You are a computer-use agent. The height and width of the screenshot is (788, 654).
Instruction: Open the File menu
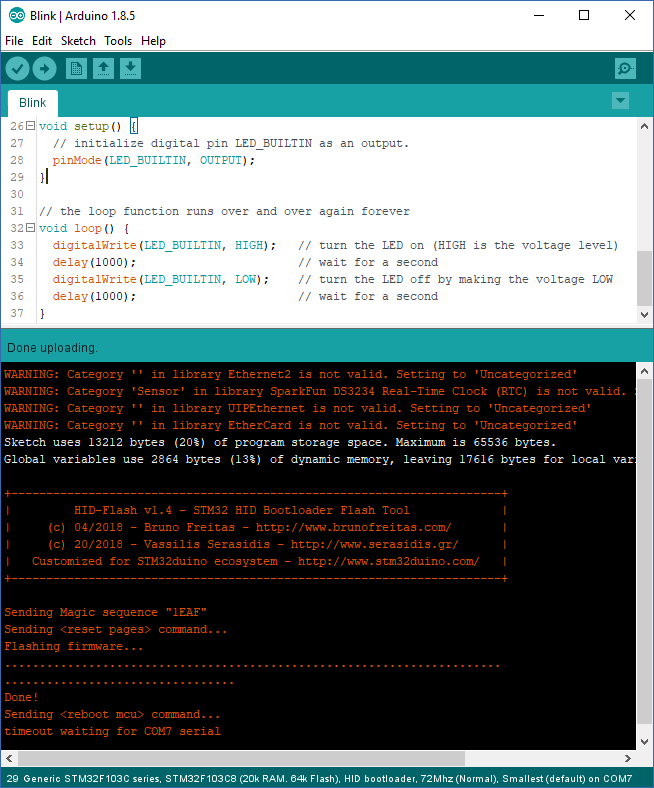tap(14, 41)
